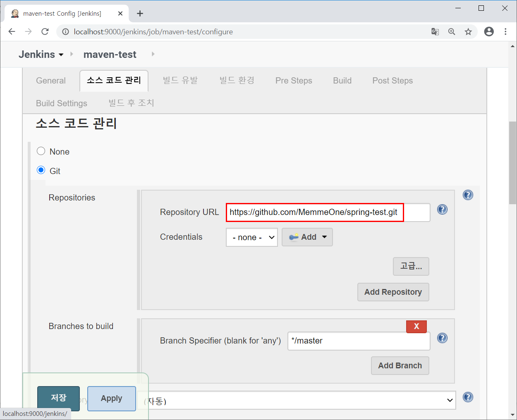Click the browser forward arrow
The width and height of the screenshot is (517, 420).
28,32
